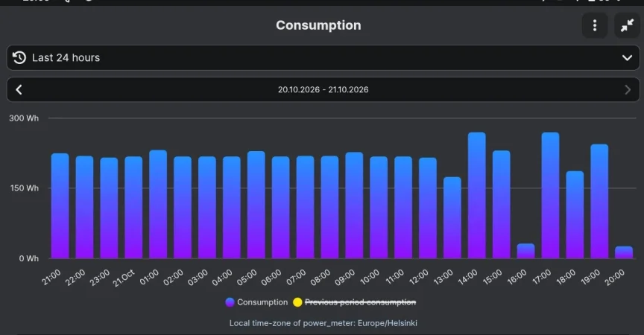The image size is (644, 335).
Task: Click the 14:00 axis label
Action: pyautogui.click(x=467, y=277)
